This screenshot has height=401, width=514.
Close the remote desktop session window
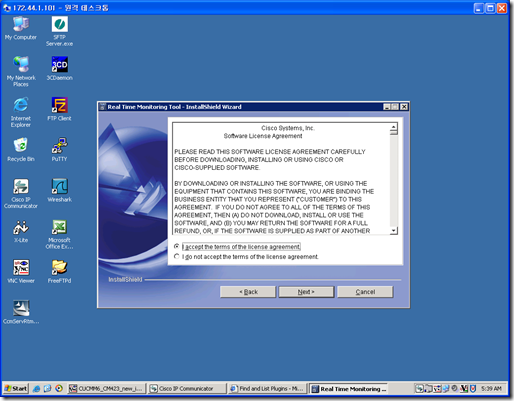(x=501, y=8)
